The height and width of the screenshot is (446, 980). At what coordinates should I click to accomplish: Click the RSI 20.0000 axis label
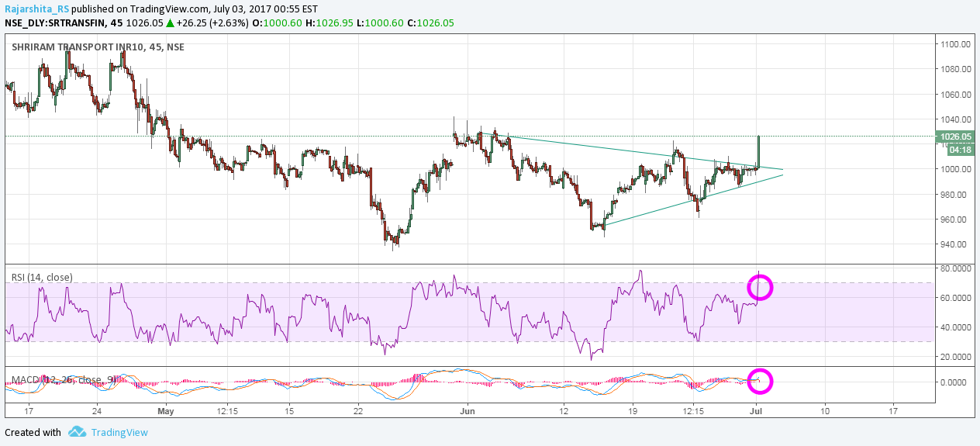[x=955, y=357]
